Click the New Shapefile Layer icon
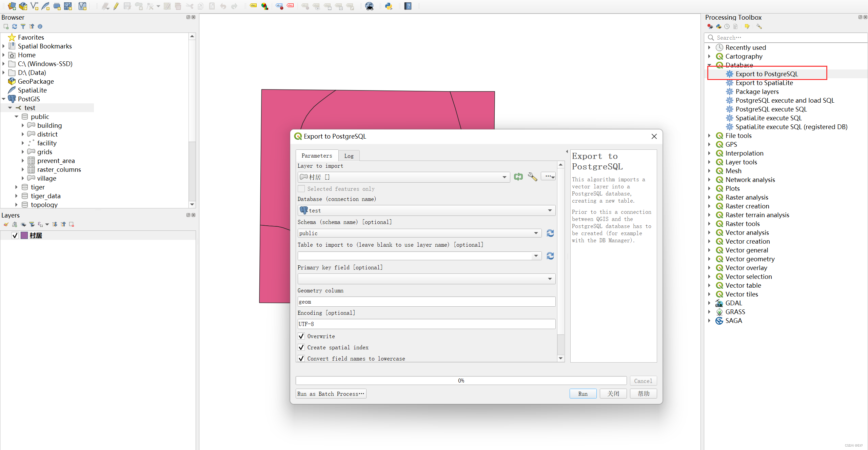The image size is (868, 450). [34, 6]
